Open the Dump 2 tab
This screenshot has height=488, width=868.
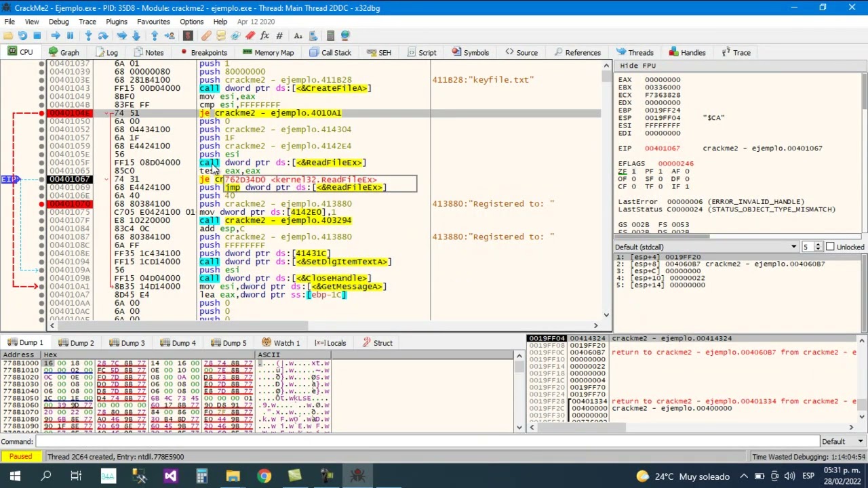click(76, 343)
